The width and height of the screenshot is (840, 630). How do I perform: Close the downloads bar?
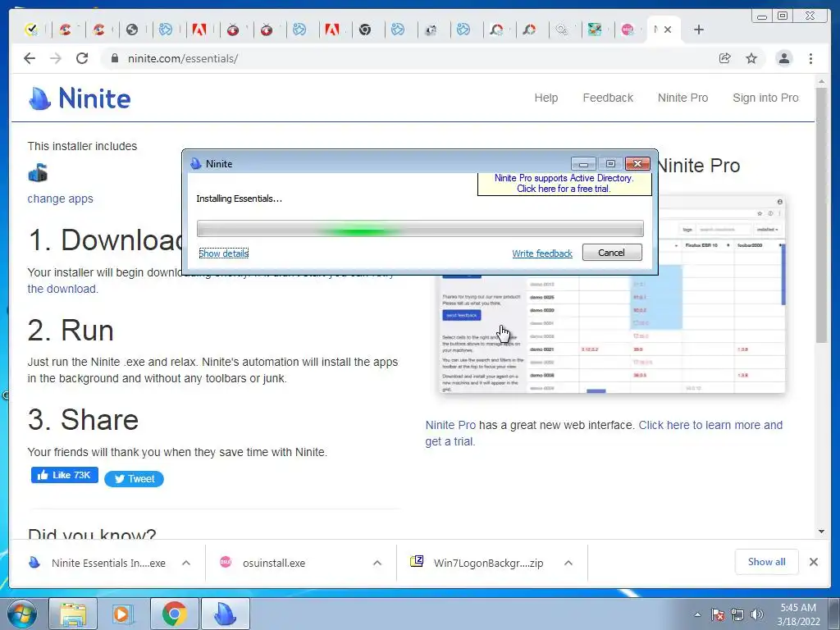coord(813,562)
